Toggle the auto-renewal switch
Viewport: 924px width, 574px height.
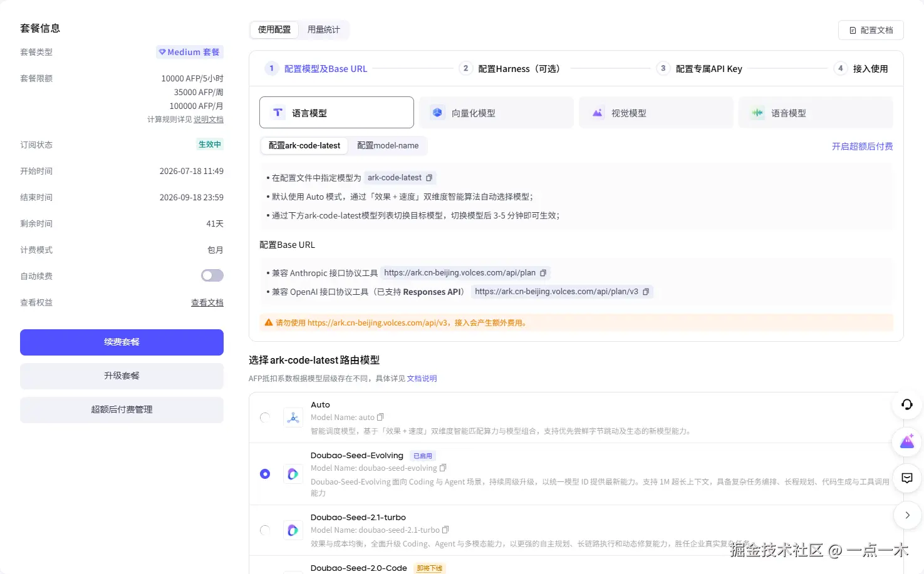[212, 275]
